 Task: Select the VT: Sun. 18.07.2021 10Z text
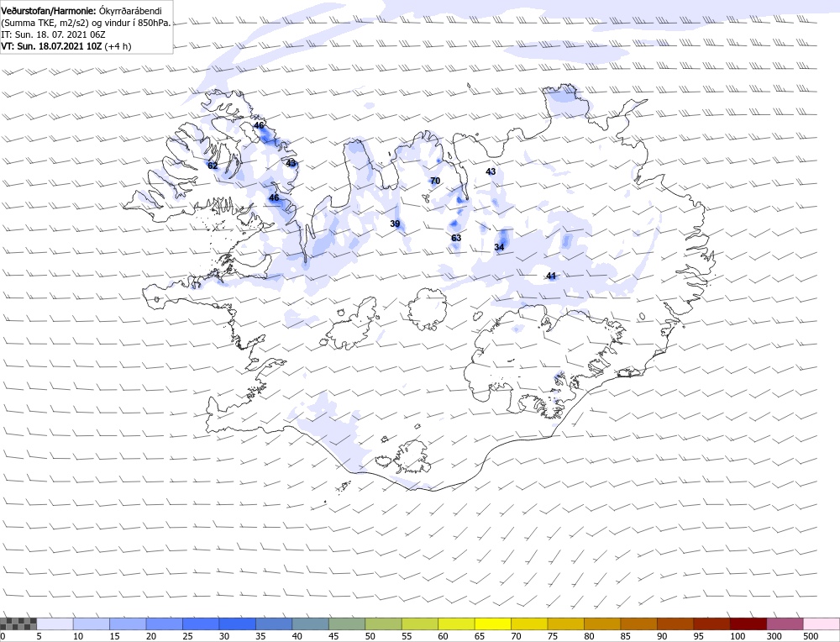[x=51, y=46]
